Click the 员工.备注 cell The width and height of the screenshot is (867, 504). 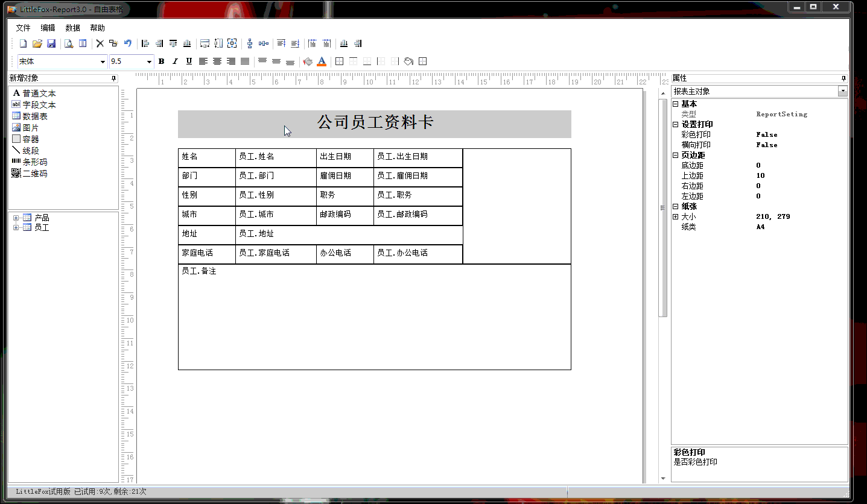pos(374,317)
